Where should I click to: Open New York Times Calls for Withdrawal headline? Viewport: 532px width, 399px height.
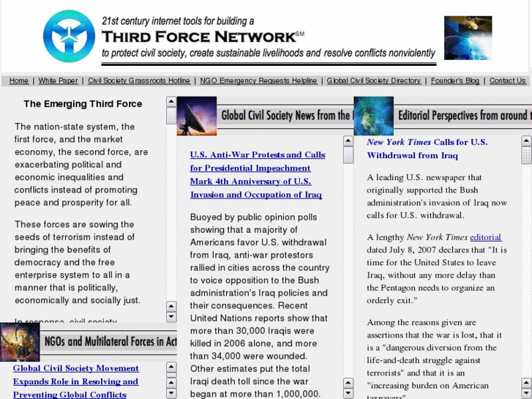click(427, 149)
